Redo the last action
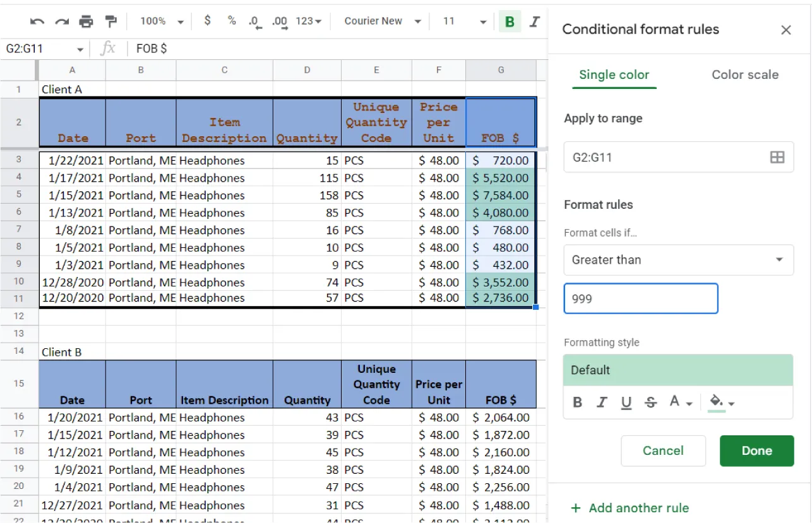Viewport: 812px width, 523px height. pyautogui.click(x=61, y=21)
